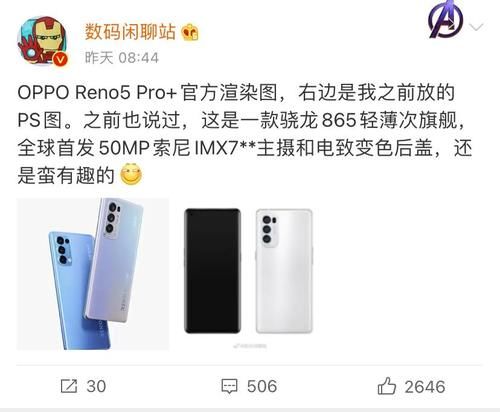500x412 pixels.
Task: Expand the post options chevron
Action: (476, 27)
